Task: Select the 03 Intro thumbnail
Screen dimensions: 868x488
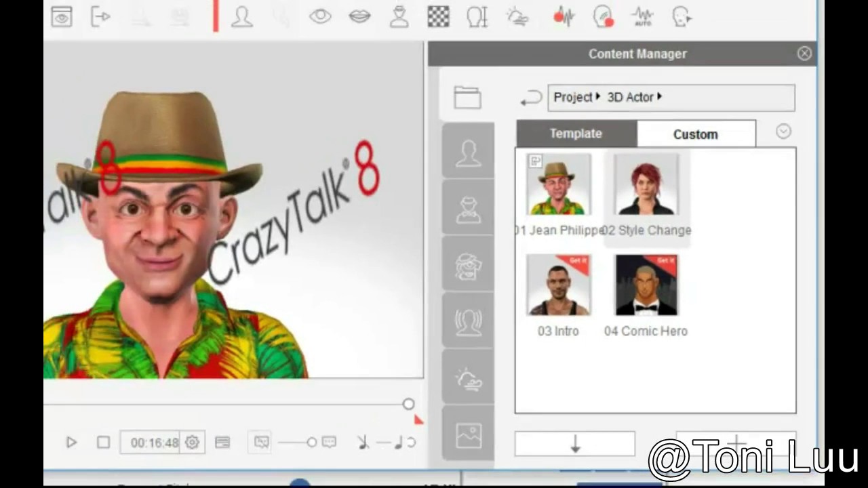Action: pos(559,285)
